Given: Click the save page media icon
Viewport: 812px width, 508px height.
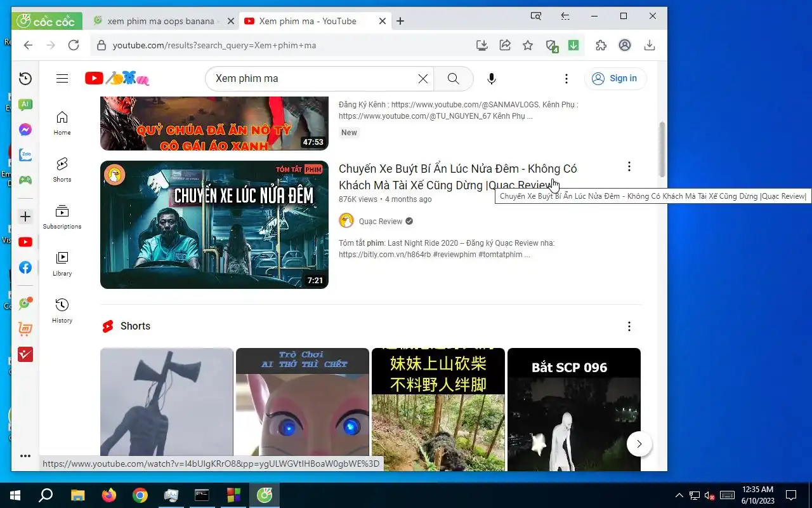Looking at the screenshot, I should (x=482, y=45).
